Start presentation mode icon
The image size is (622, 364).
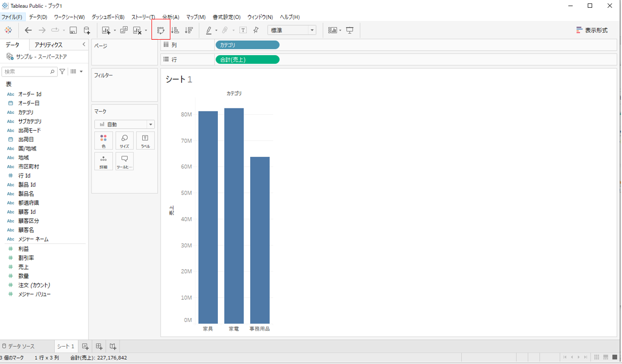349,30
